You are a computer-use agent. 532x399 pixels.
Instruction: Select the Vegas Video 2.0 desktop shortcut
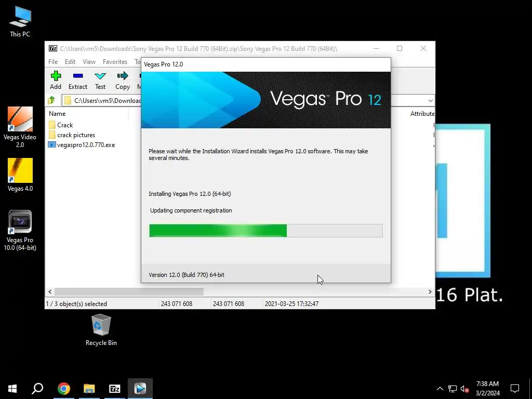coord(20,127)
